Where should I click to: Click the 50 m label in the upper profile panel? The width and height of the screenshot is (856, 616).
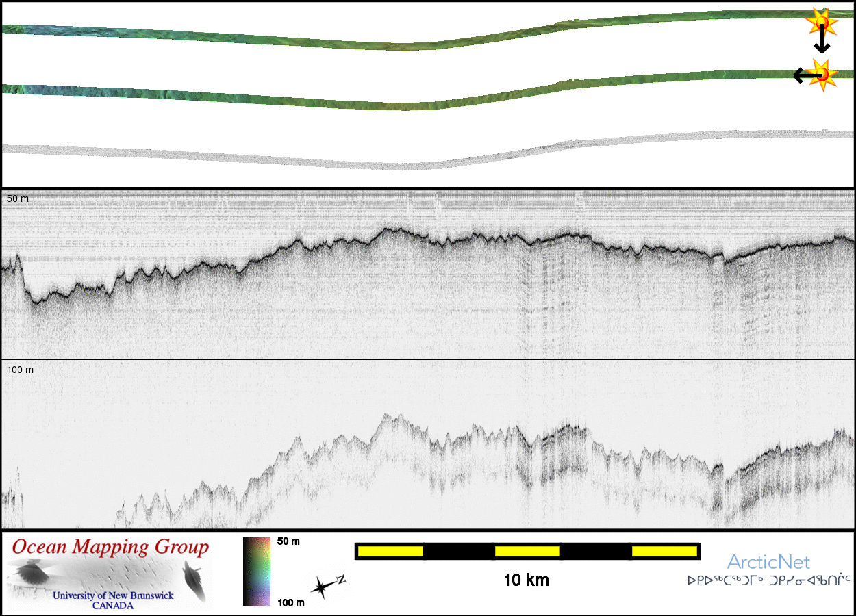click(x=18, y=198)
